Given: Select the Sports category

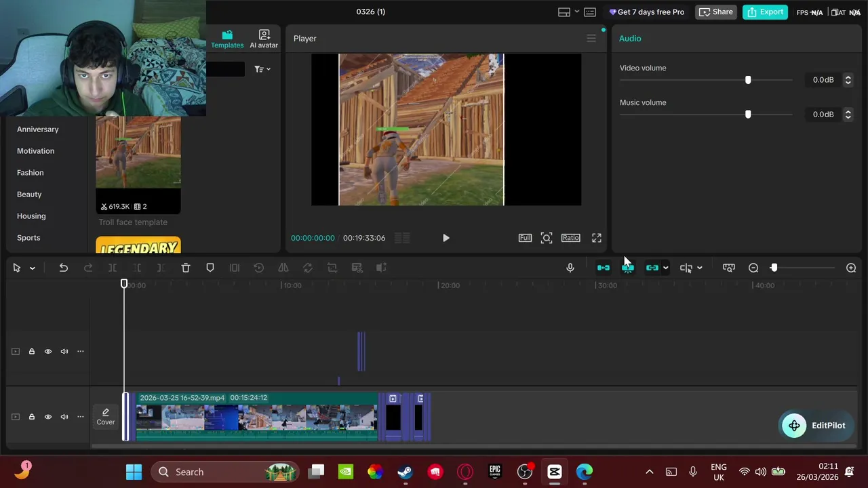Looking at the screenshot, I should click(x=28, y=238).
